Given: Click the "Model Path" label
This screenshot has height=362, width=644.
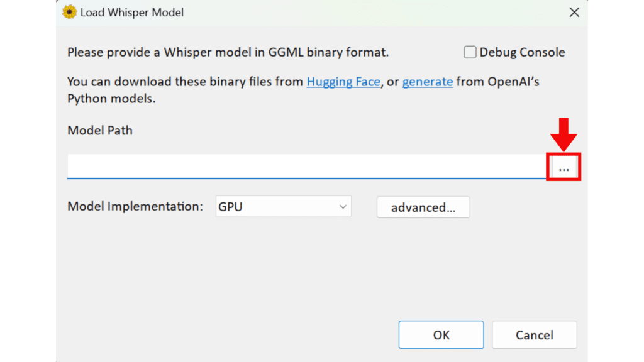Looking at the screenshot, I should click(100, 131).
